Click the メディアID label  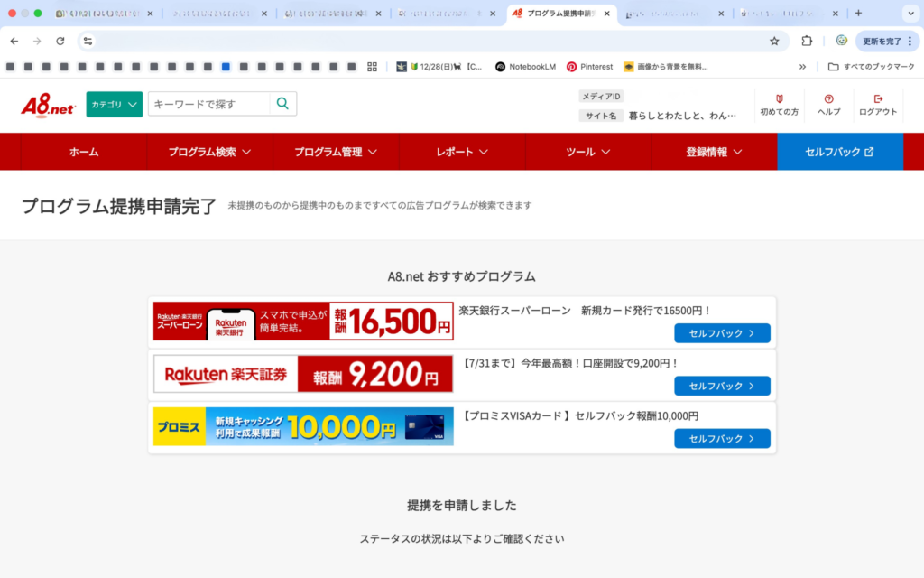click(601, 96)
